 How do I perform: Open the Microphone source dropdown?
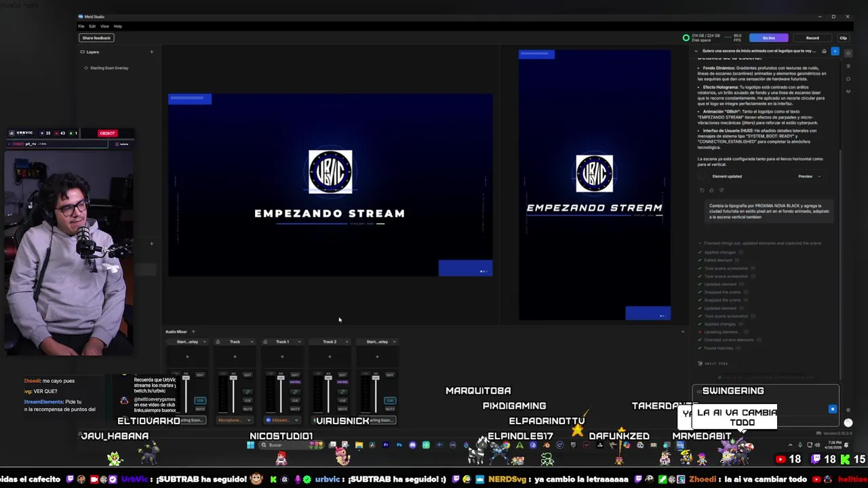(235, 420)
